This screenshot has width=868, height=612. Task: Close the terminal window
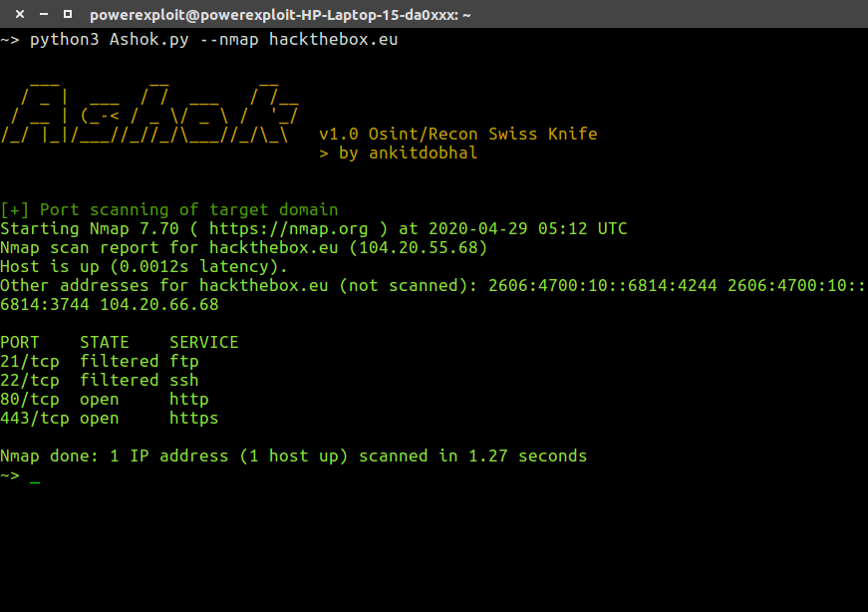(x=20, y=14)
